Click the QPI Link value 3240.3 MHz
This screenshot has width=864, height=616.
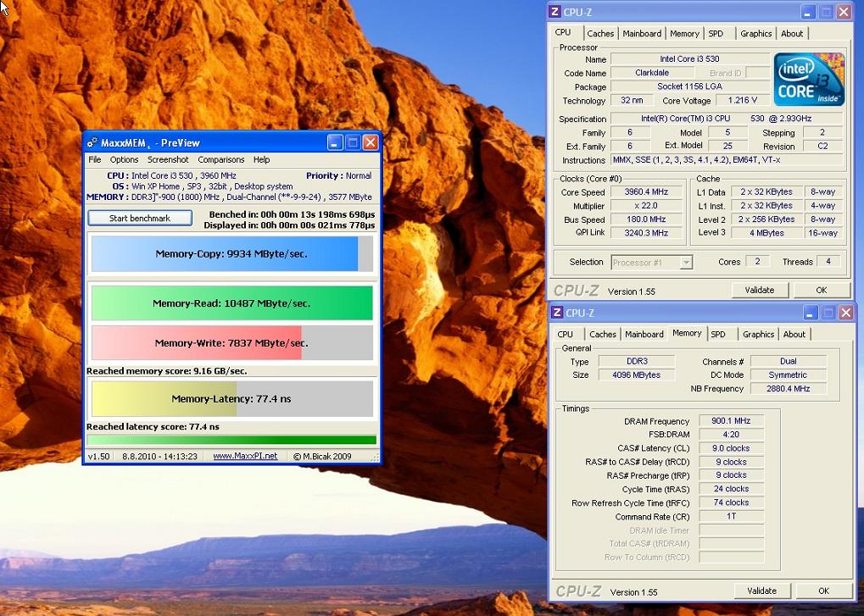pos(646,233)
